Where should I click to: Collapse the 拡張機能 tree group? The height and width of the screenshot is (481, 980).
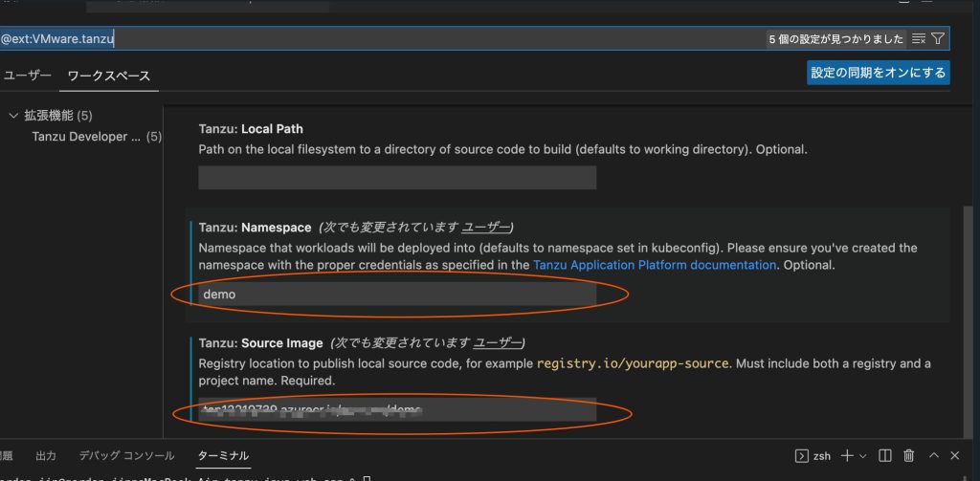tap(14, 116)
